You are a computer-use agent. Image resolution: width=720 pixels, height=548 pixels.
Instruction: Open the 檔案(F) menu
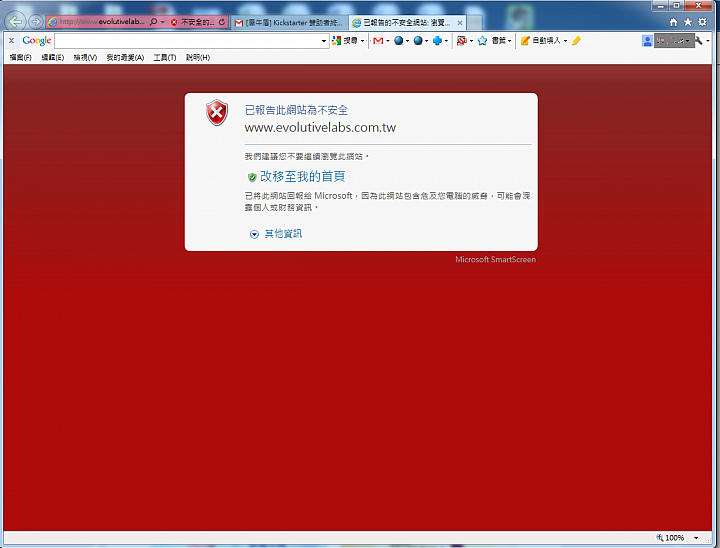(21, 57)
